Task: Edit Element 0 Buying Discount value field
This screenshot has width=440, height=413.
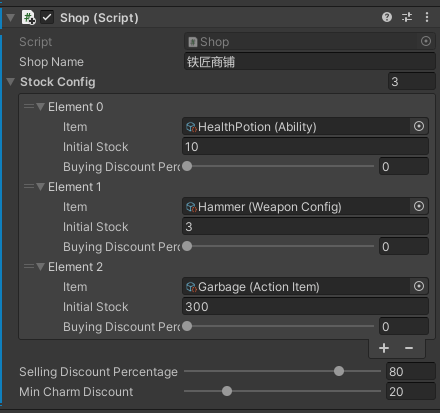Action: [404, 166]
